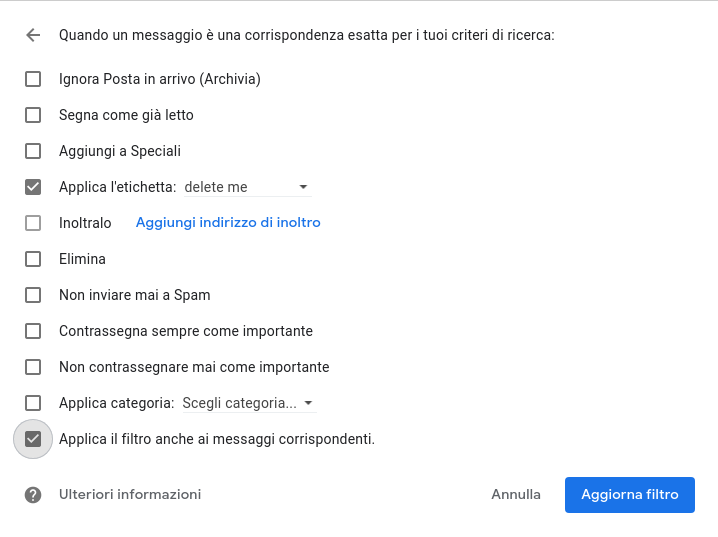Click the help question mark icon
The image size is (718, 537).
pyautogui.click(x=33, y=495)
